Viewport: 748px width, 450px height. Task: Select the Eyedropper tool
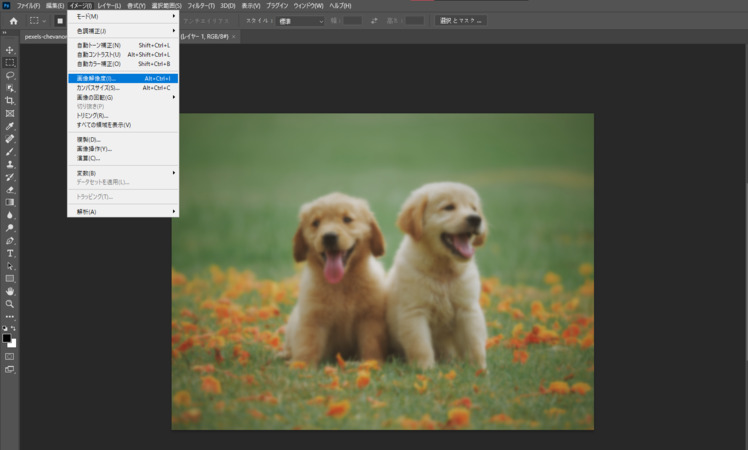click(x=10, y=126)
